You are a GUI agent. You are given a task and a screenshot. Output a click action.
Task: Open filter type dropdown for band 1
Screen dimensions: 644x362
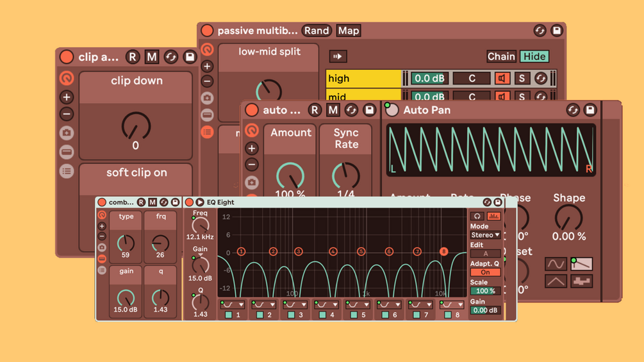click(233, 304)
